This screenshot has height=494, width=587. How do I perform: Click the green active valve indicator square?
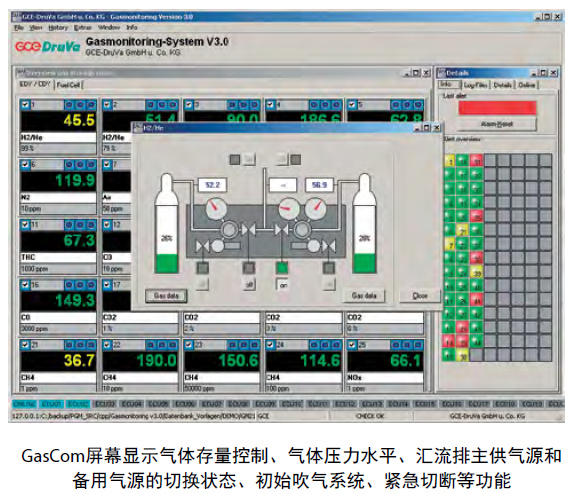282,268
